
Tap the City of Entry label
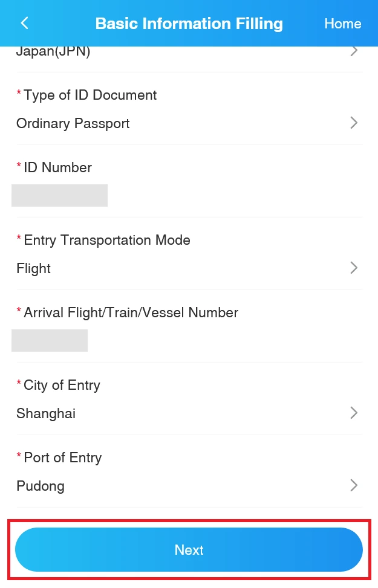[x=62, y=385]
